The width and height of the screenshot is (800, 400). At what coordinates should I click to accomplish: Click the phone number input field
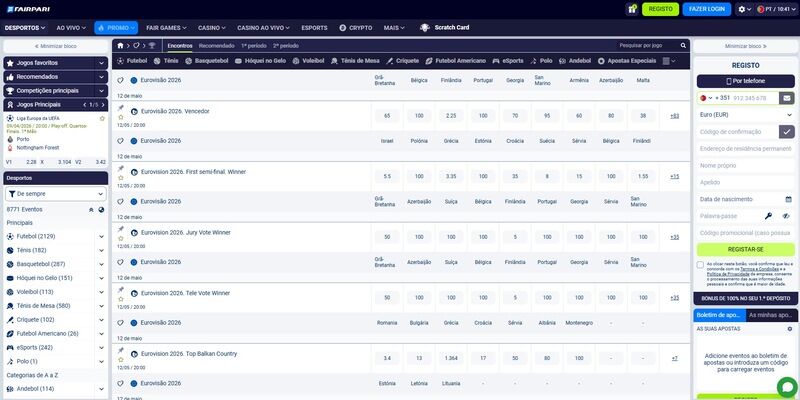click(x=754, y=98)
